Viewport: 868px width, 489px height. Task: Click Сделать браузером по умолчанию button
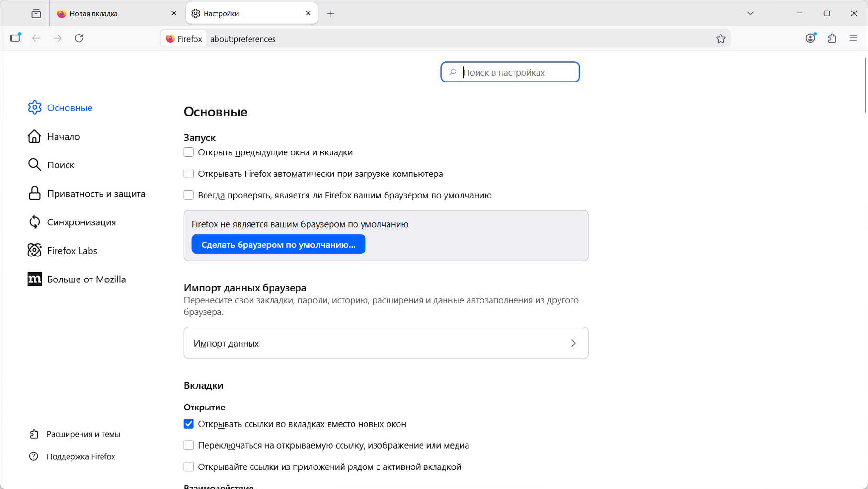pyautogui.click(x=278, y=244)
